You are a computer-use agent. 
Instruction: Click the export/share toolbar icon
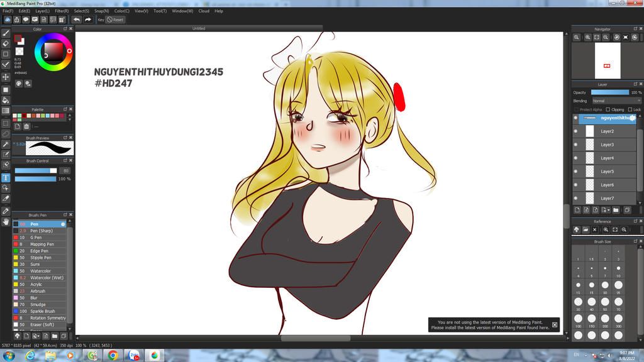17,19
